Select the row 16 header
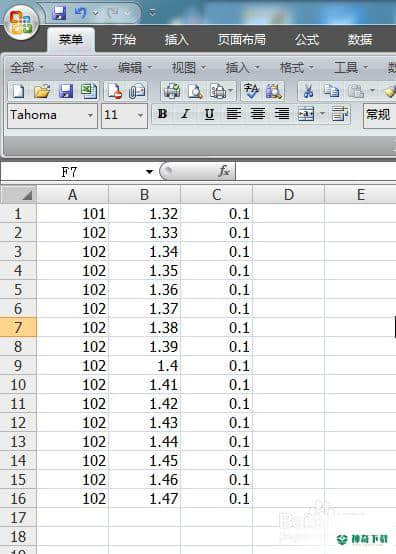396x554 pixels. [x=18, y=498]
